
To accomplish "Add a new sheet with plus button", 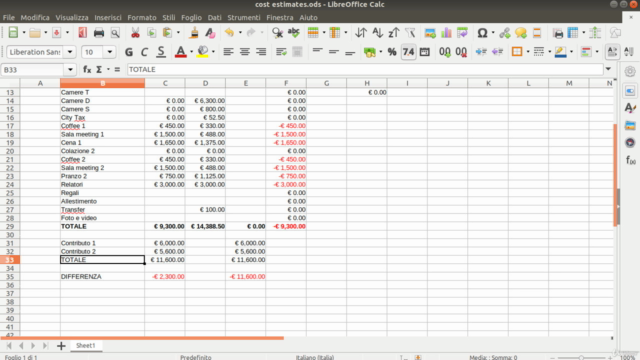I will tap(61, 346).
